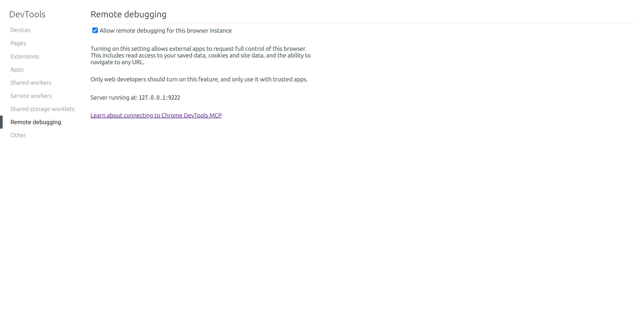Click the 'Server running at:' label
The image size is (644, 316).
pos(114,98)
